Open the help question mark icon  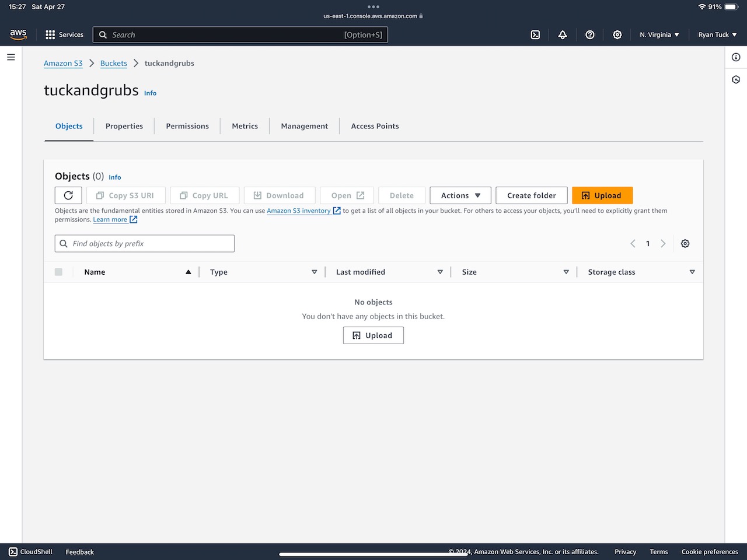590,35
